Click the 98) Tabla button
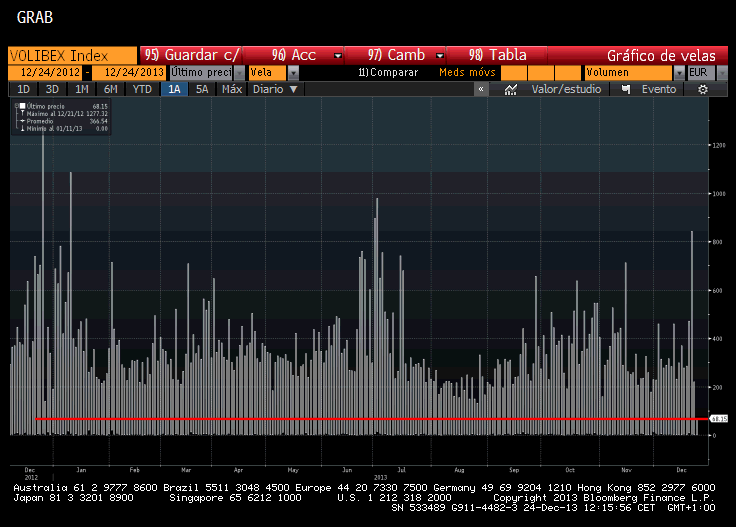The height and width of the screenshot is (527, 736). [x=497, y=55]
